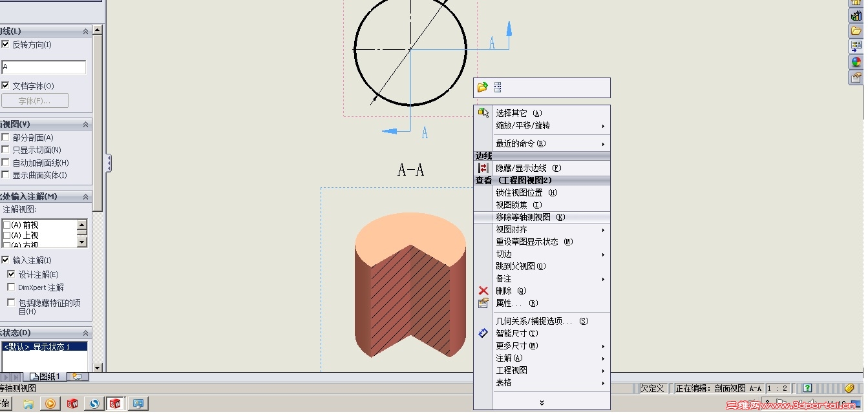This screenshot has width=868, height=414.
Task: Open the media player taskbar icon
Action: tap(50, 404)
